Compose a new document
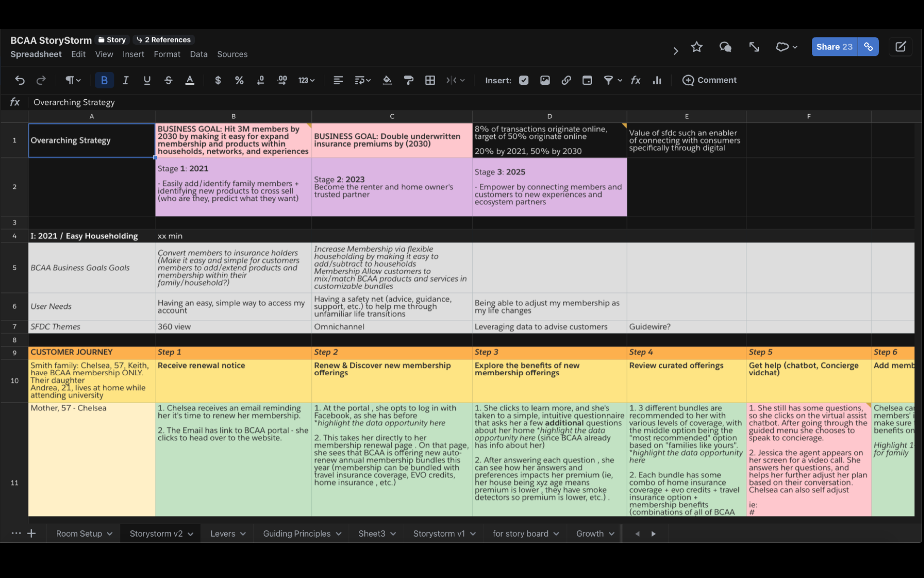924x578 pixels. pos(900,47)
